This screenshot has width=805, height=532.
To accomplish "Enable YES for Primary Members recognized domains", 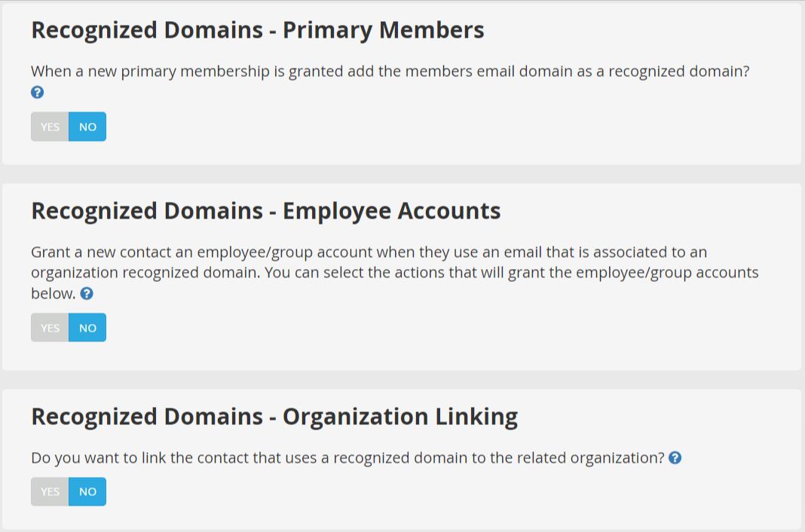I will click(50, 127).
